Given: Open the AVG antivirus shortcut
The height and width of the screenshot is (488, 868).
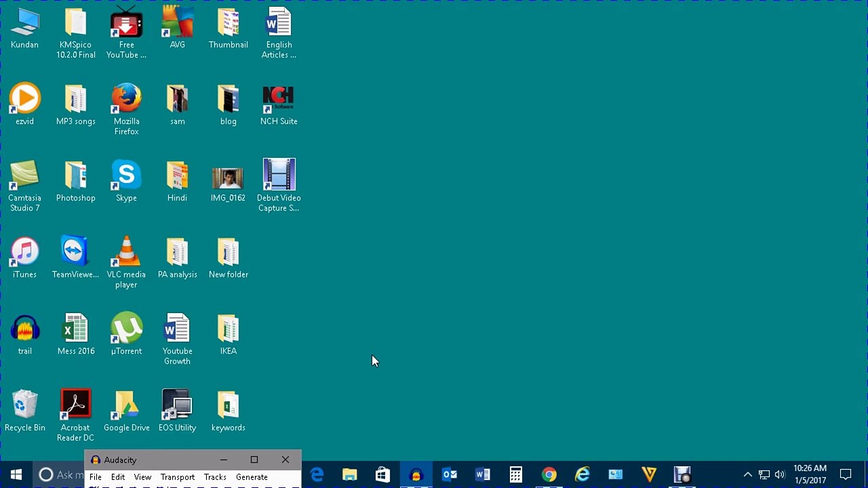Looking at the screenshot, I should (x=177, y=28).
